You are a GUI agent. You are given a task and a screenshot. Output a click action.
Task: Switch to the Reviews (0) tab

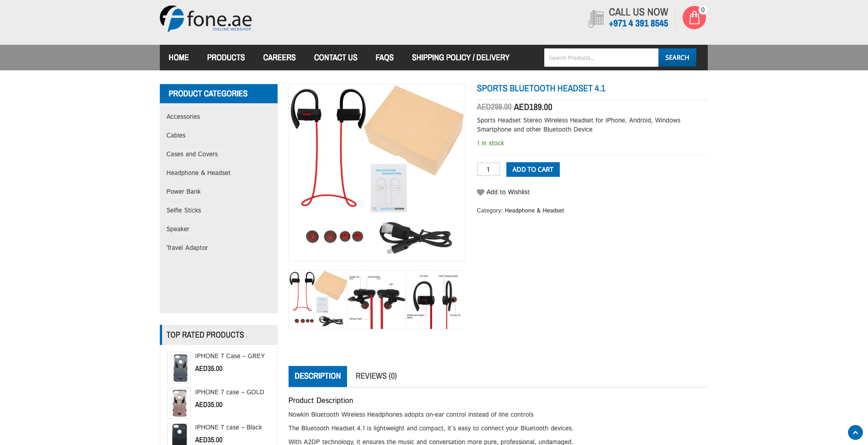pyautogui.click(x=376, y=376)
